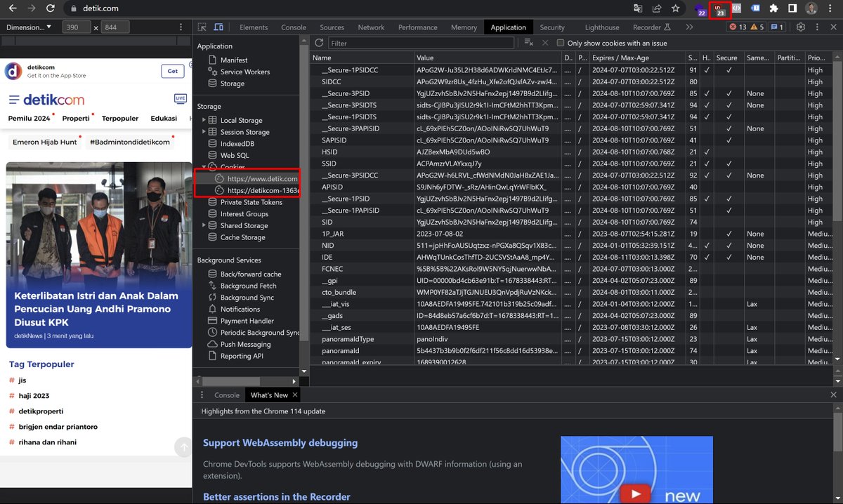The image size is (843, 504).
Task: Open the Terpopuler menu item
Action: [120, 119]
